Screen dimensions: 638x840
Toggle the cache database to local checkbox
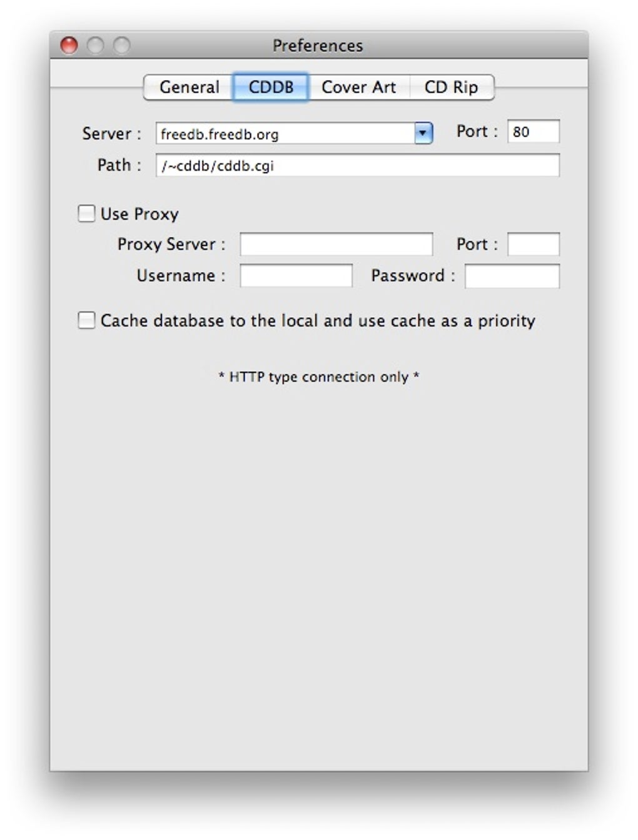tap(86, 321)
